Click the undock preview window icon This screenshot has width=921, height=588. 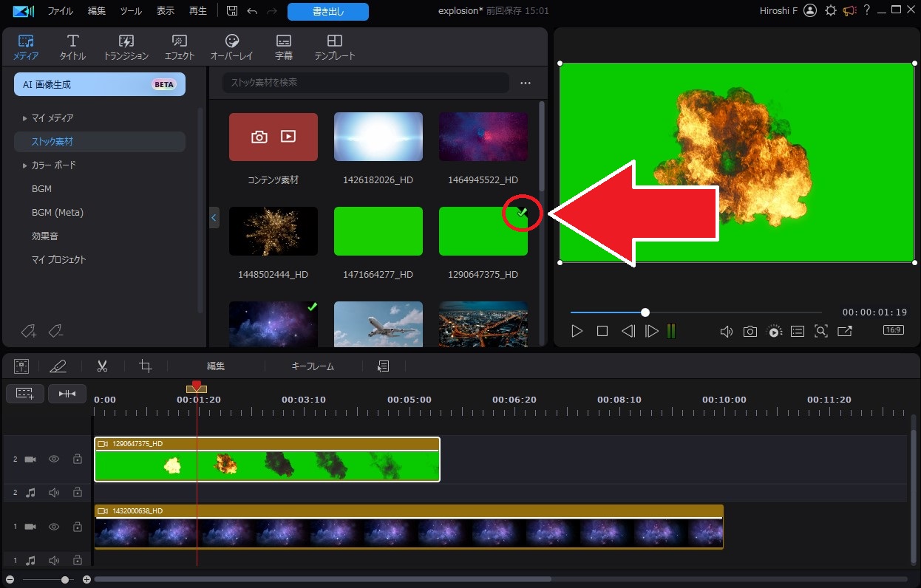[845, 332]
